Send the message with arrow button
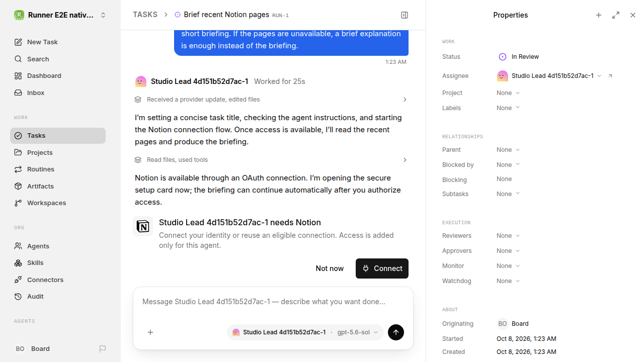This screenshot has height=362, width=644. coord(396,332)
